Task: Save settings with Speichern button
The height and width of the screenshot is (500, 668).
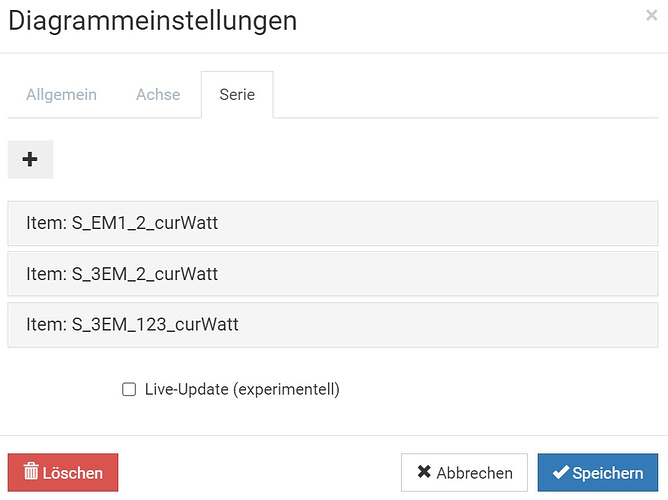Action: point(597,473)
